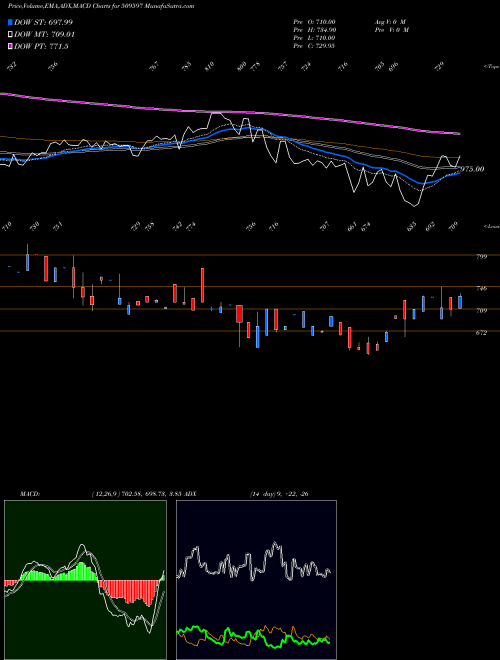This screenshot has height=660, width=500.
Task: Click the magenta DOW PT legend swatch
Action: 10,46
